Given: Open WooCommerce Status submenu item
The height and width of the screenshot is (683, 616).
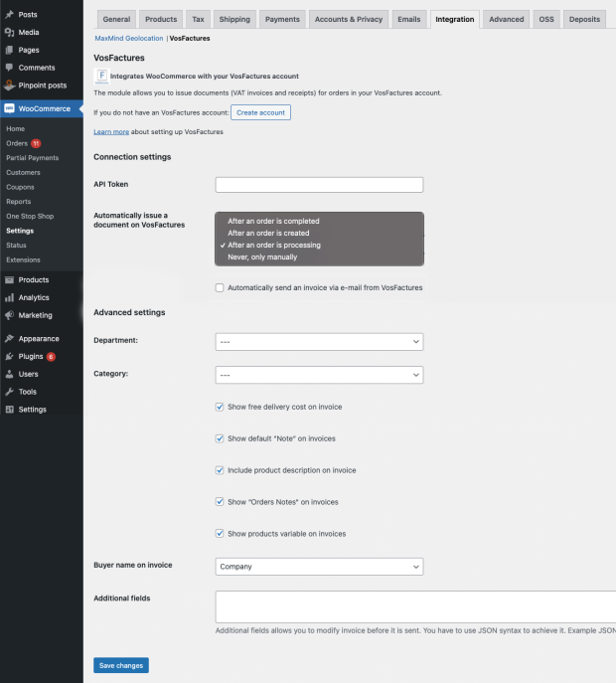Looking at the screenshot, I should (16, 246).
